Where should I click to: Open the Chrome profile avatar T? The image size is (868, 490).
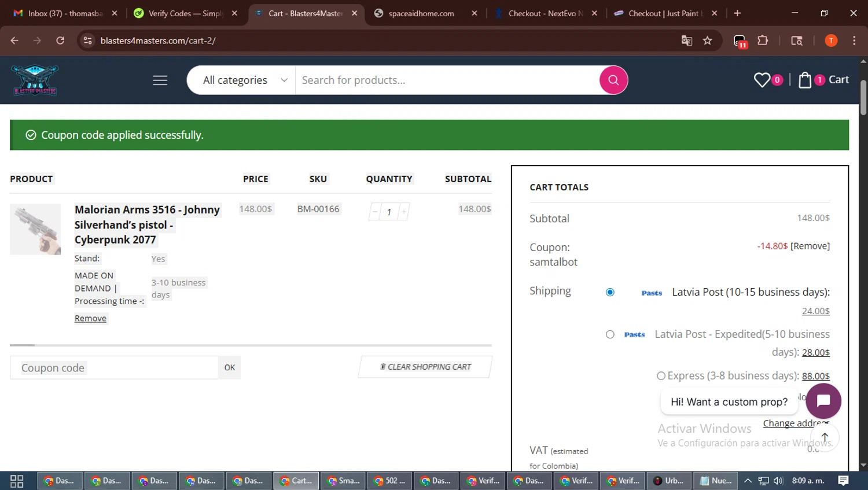(x=831, y=40)
